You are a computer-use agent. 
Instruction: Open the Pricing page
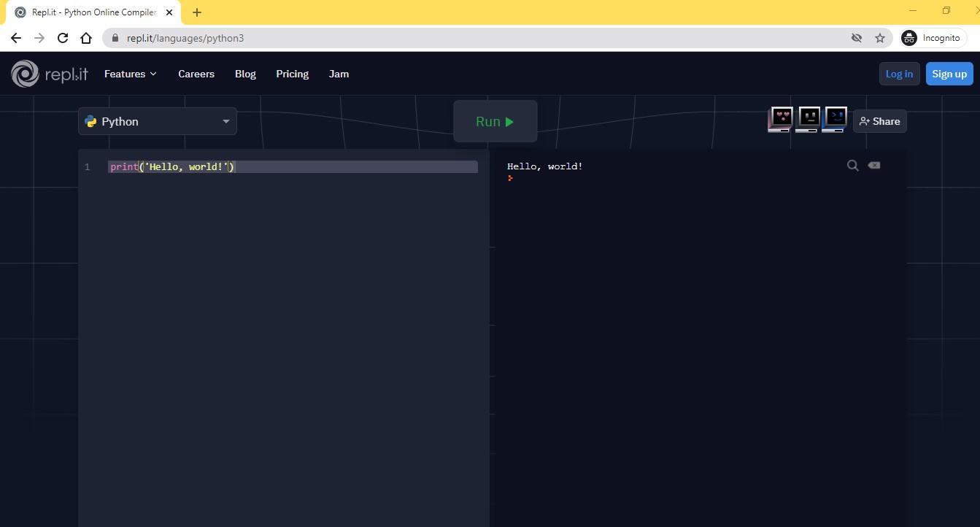pos(292,74)
